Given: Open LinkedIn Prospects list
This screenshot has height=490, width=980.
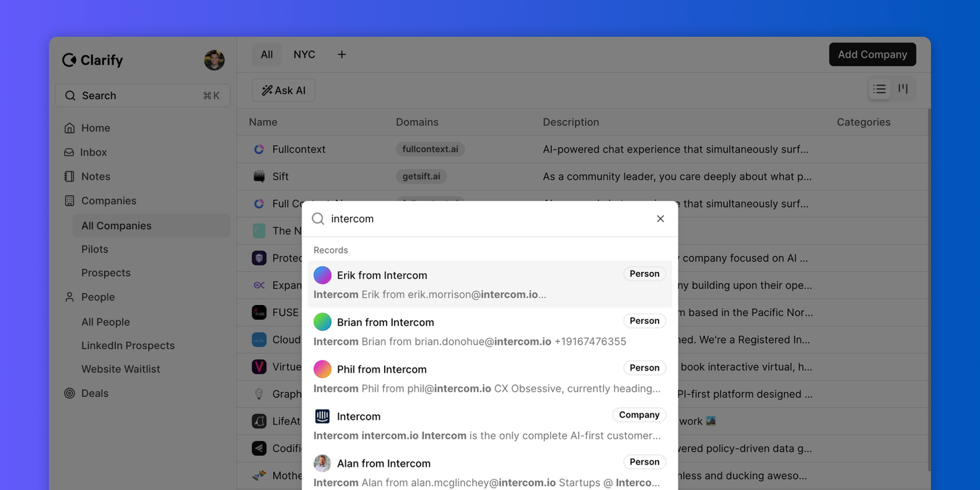Looking at the screenshot, I should [x=128, y=346].
